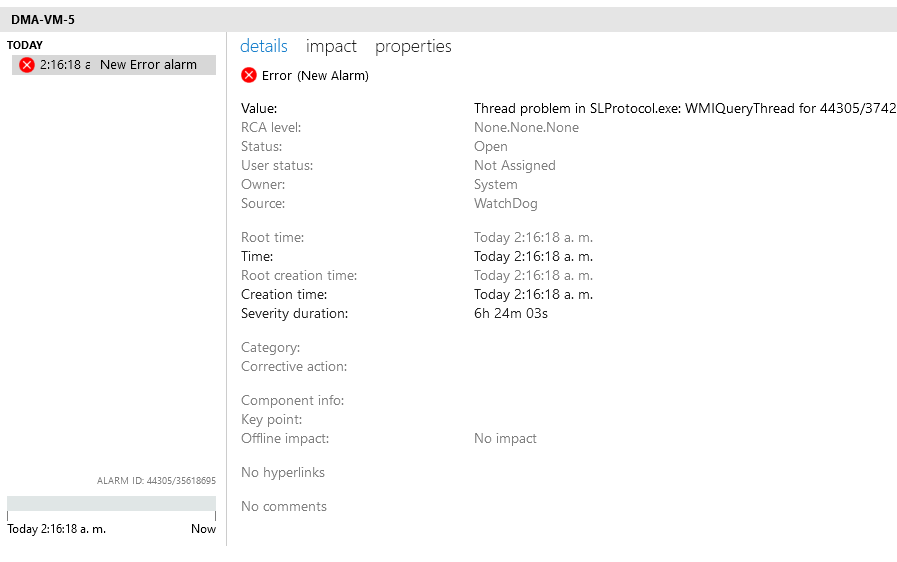The image size is (897, 562).
Task: Click the No hyperlinks text
Action: coord(283,473)
